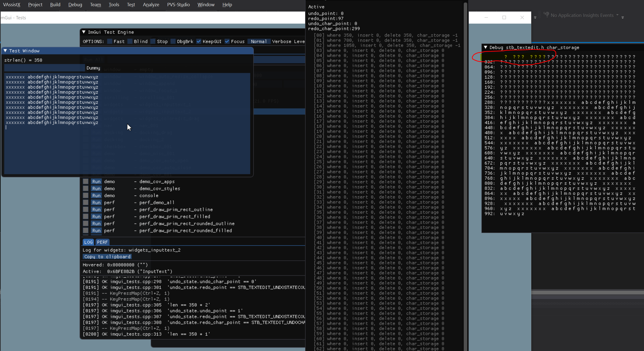Viewport: 644px width, 351px height.
Task: Uncheck the Focus option
Action: 227,41
